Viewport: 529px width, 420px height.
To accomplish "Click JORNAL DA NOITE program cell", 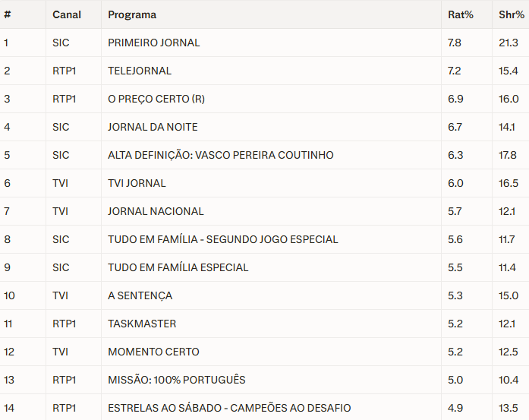I will (x=153, y=127).
